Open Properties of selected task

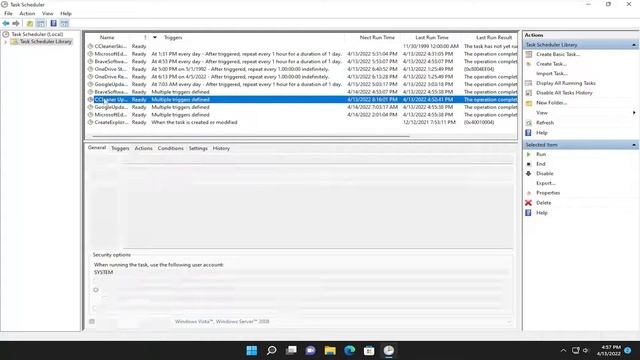click(548, 193)
